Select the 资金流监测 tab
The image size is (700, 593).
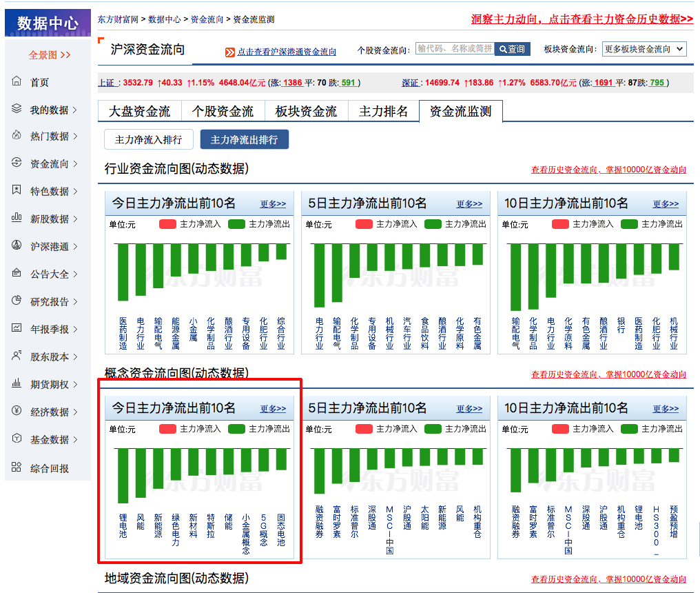pyautogui.click(x=461, y=111)
